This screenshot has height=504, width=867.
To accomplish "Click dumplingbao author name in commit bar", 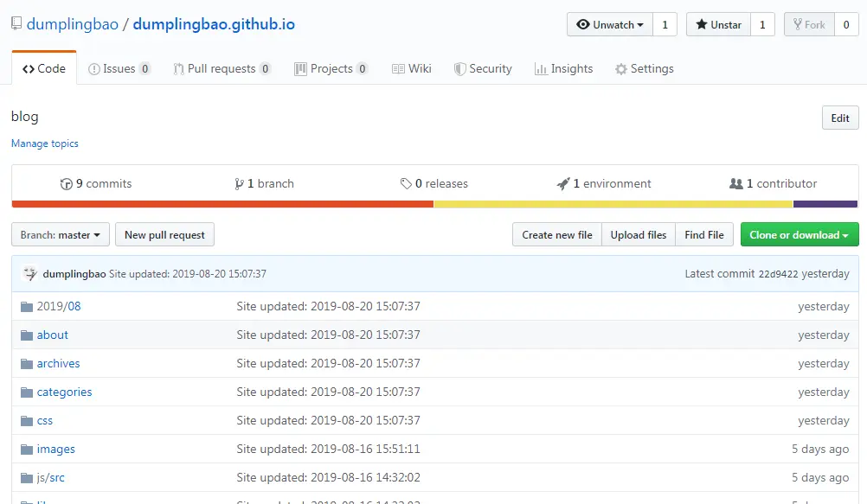I will point(74,274).
